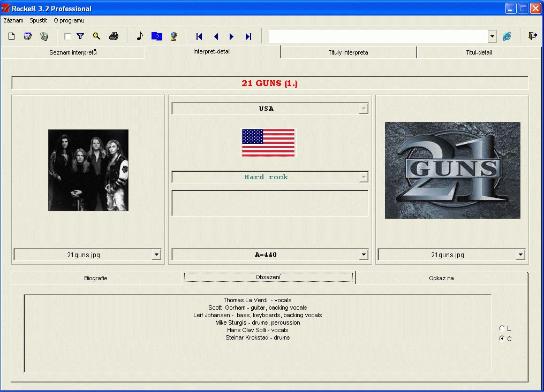Select the C alignment radio button
The height and width of the screenshot is (392, 544).
[502, 339]
